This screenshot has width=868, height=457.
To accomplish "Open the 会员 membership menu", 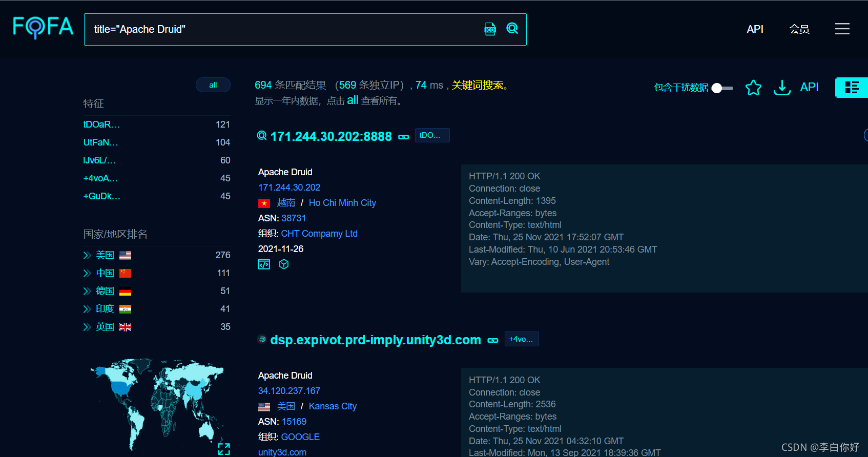I will click(799, 29).
